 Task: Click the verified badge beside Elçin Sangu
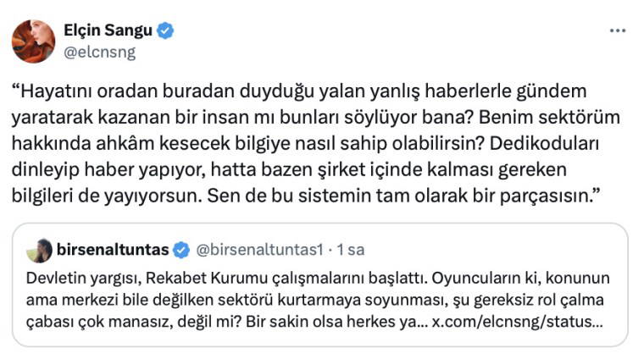coord(167,30)
